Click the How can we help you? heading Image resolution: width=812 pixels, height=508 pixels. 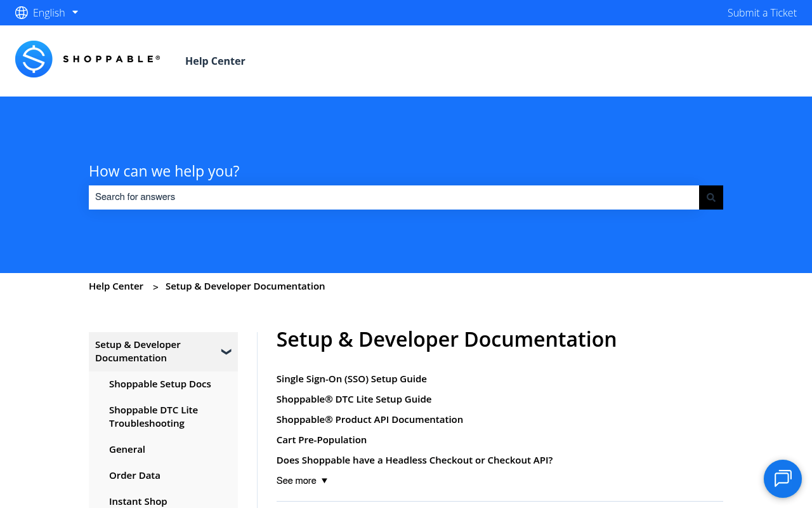click(164, 171)
